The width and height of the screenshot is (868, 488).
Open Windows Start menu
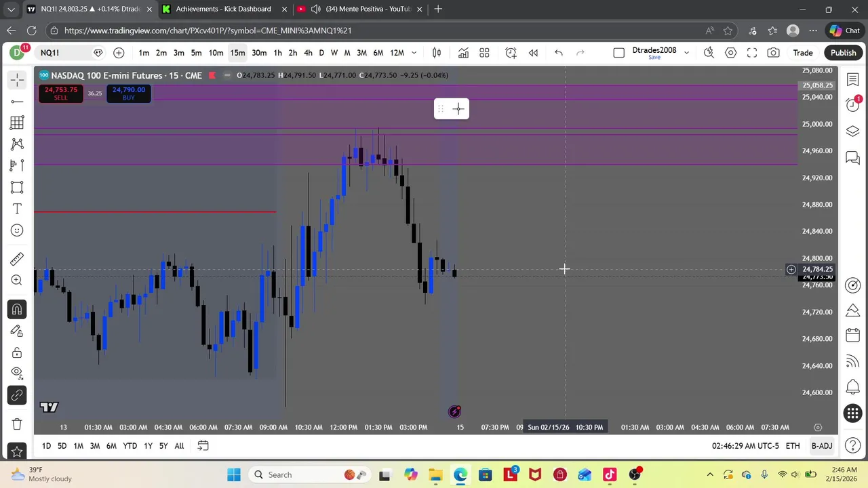[234, 474]
